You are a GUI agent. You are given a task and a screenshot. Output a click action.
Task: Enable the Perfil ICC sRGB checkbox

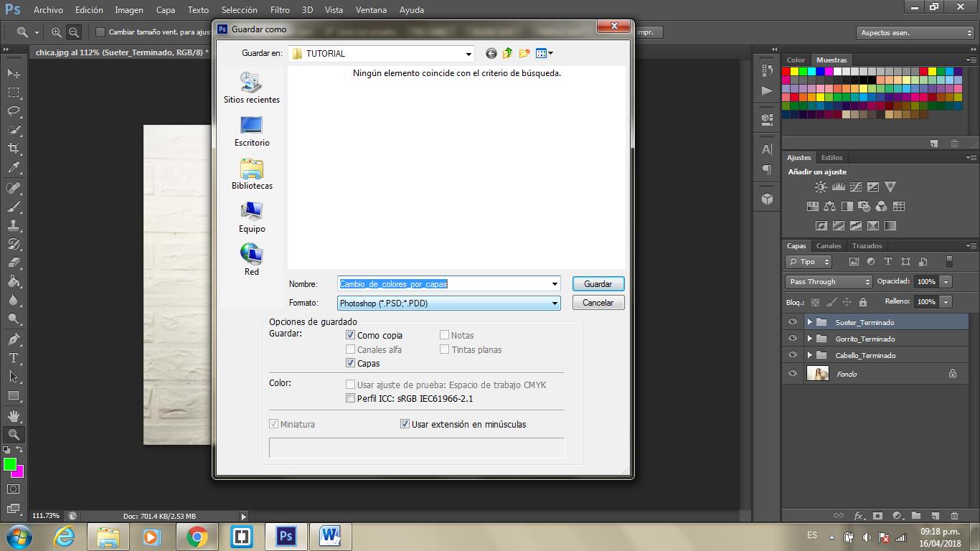click(x=351, y=398)
